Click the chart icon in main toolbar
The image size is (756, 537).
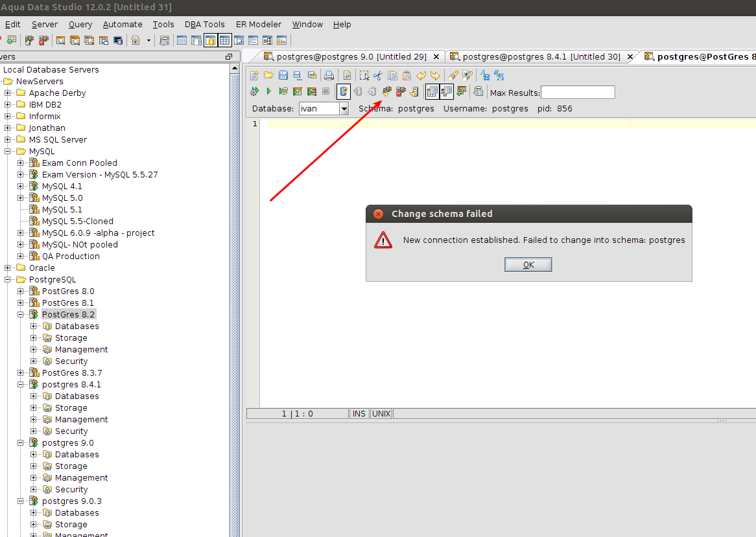281,40
